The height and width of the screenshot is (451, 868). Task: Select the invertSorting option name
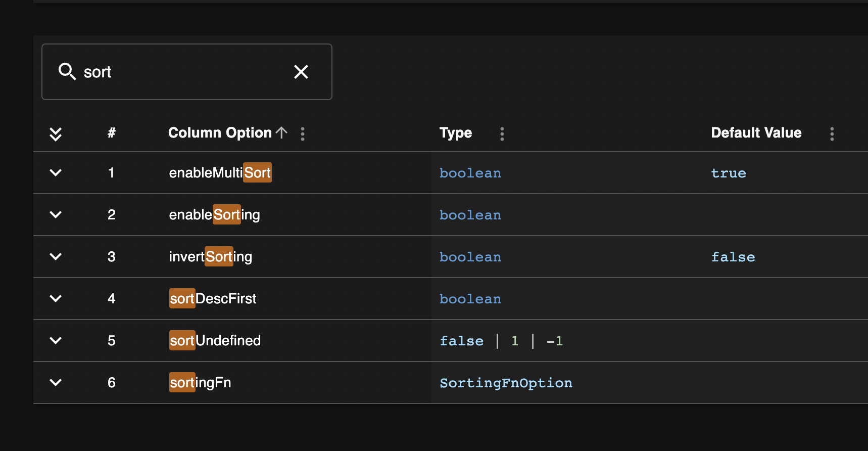tap(211, 256)
